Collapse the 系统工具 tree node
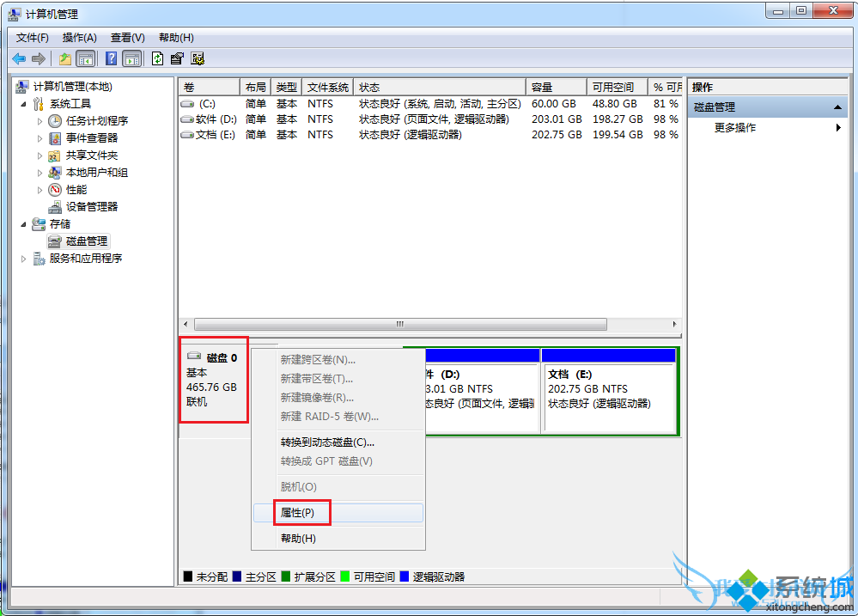The image size is (858, 616). pyautogui.click(x=23, y=104)
